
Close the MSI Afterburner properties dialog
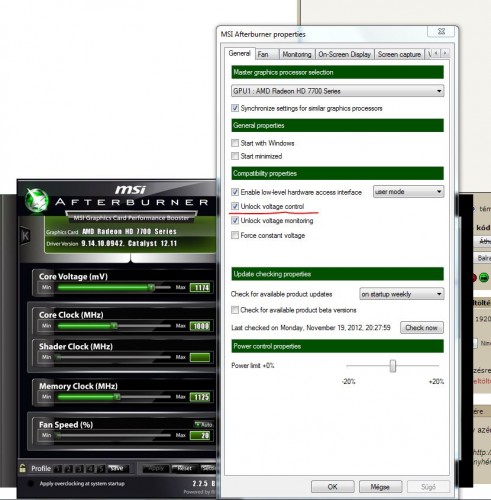(441, 32)
